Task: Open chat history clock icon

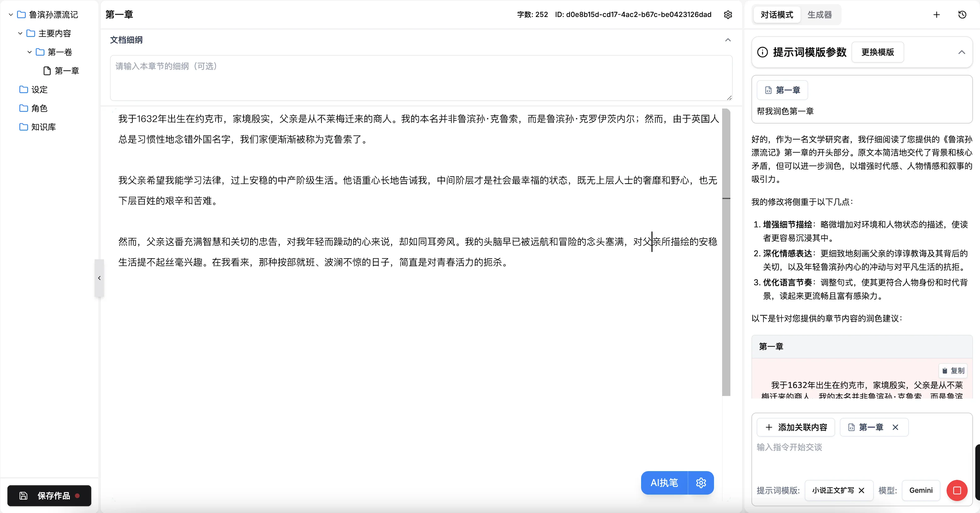Action: (962, 14)
